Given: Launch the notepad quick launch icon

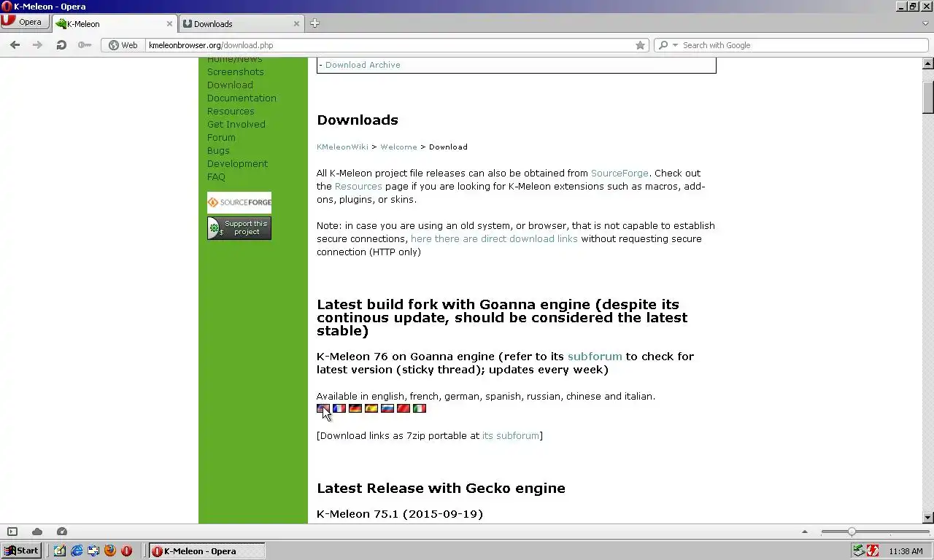Looking at the screenshot, I should coord(60,551).
